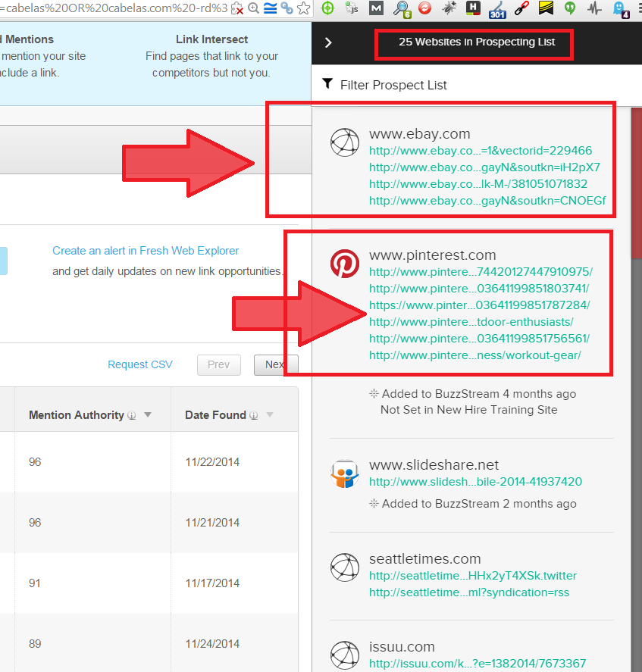The image size is (642, 672).
Task: Click the pulse waveform extension icon
Action: click(594, 8)
